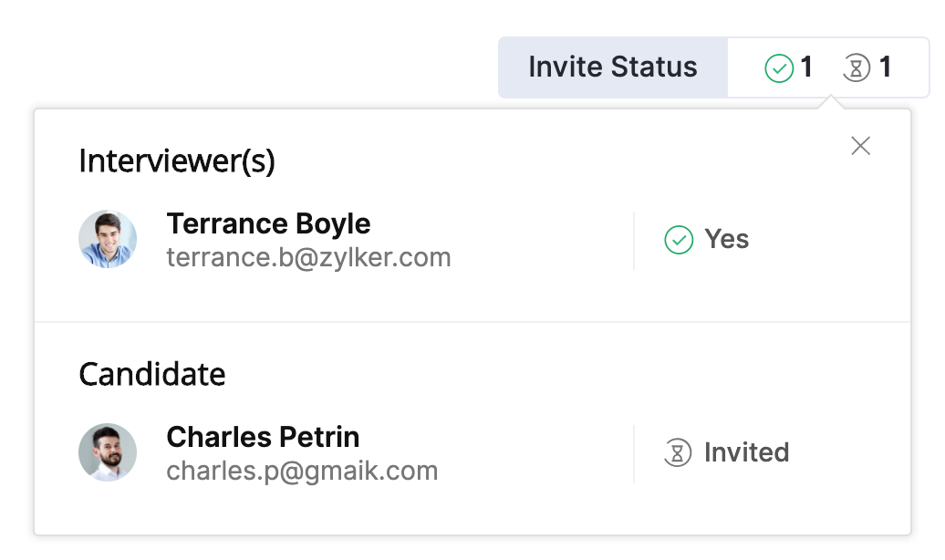945x560 pixels.
Task: Click the Invited status text
Action: [746, 453]
